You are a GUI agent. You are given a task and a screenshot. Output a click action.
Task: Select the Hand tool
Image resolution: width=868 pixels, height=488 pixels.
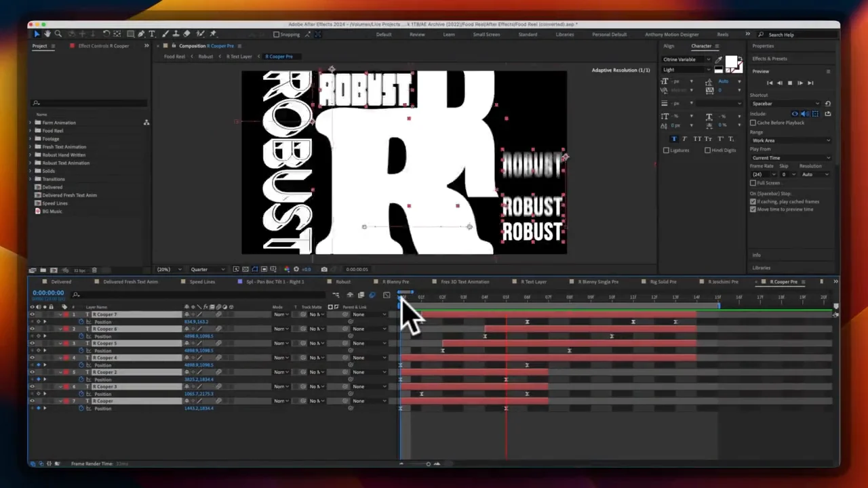(47, 34)
